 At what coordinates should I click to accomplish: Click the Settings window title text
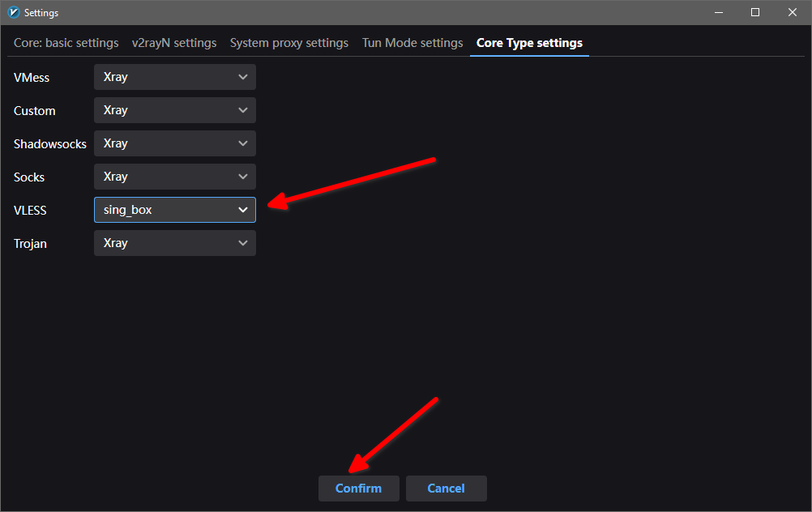point(41,13)
